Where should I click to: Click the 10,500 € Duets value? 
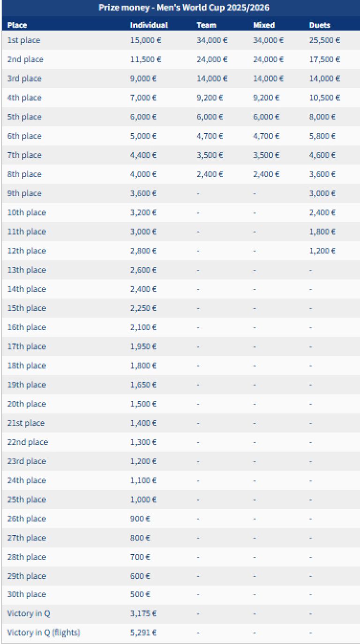pos(324,98)
